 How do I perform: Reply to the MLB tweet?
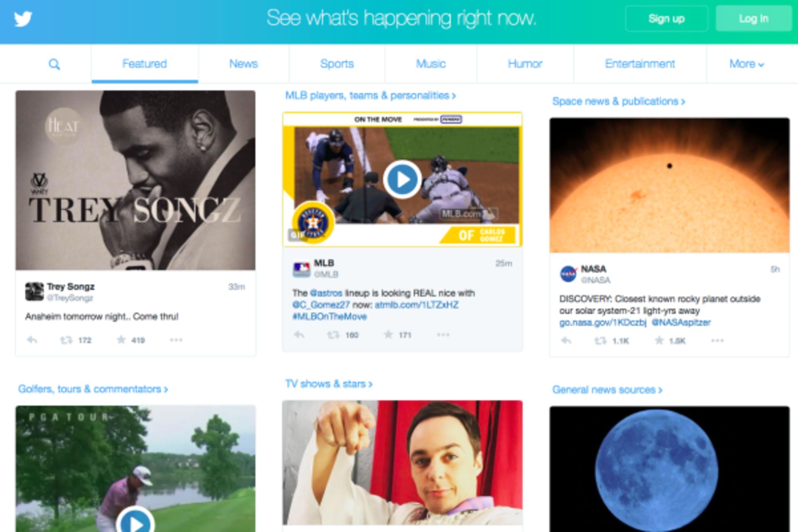tap(299, 335)
